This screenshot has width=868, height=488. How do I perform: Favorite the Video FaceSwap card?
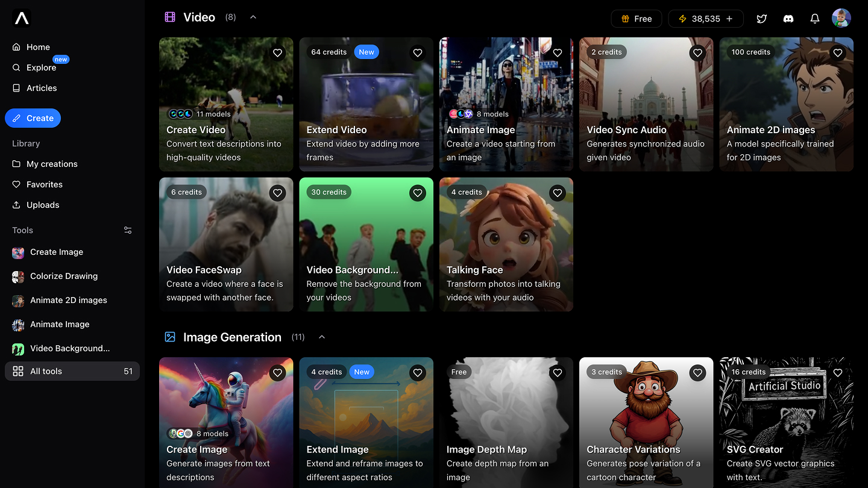tap(278, 193)
